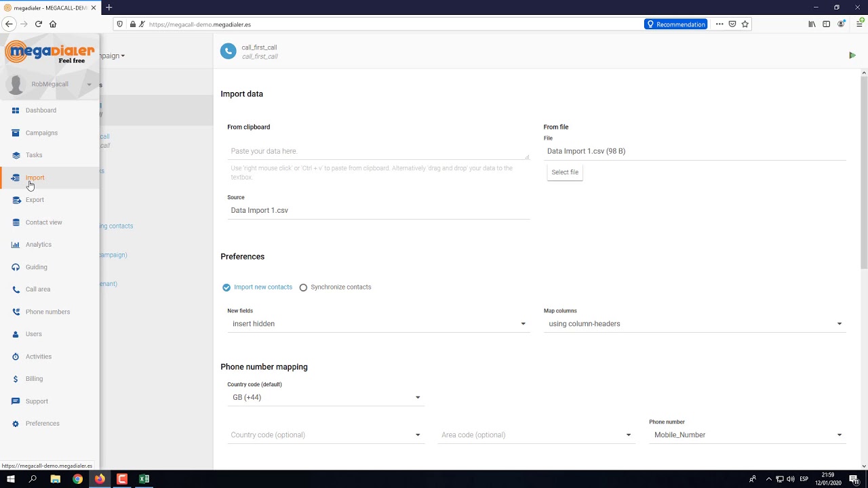
Task: Click the Select file button
Action: (565, 172)
